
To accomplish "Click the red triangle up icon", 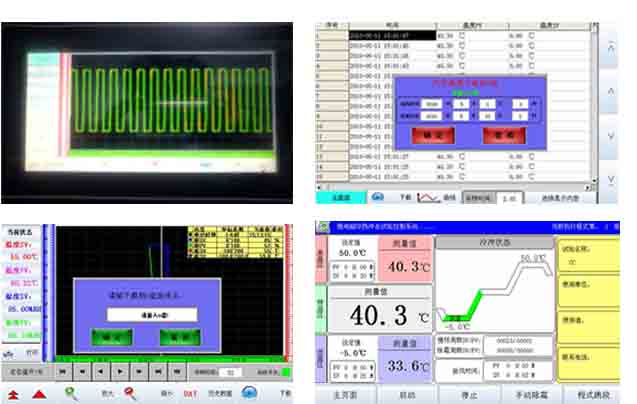I will [x=39, y=393].
